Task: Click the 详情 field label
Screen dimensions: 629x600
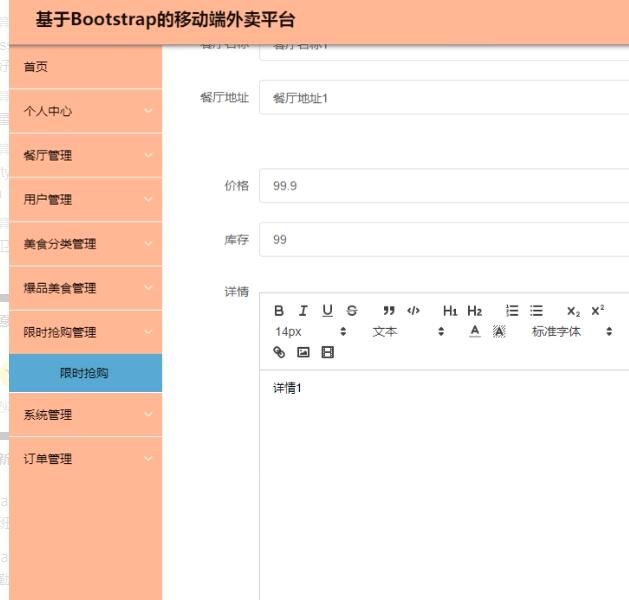Action: point(236,292)
